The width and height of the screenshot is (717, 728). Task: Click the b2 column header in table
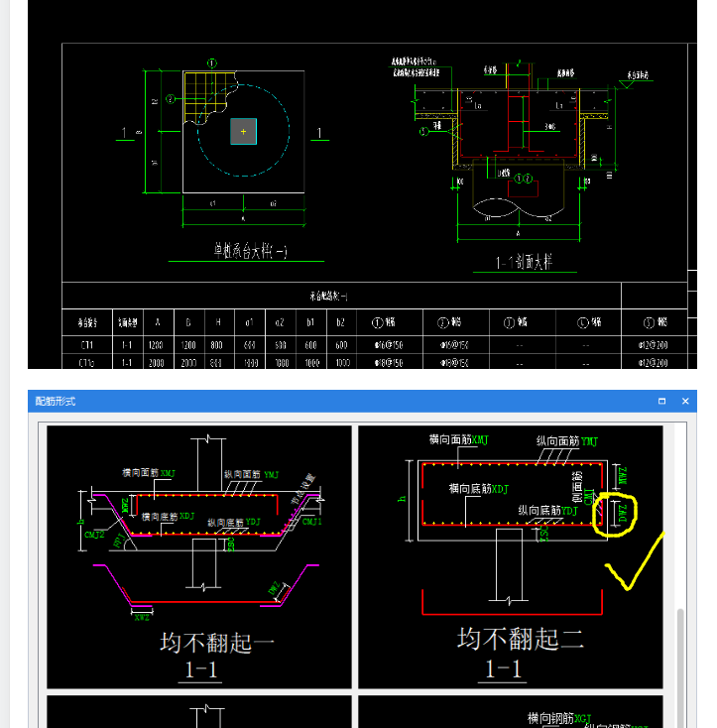pos(340,322)
